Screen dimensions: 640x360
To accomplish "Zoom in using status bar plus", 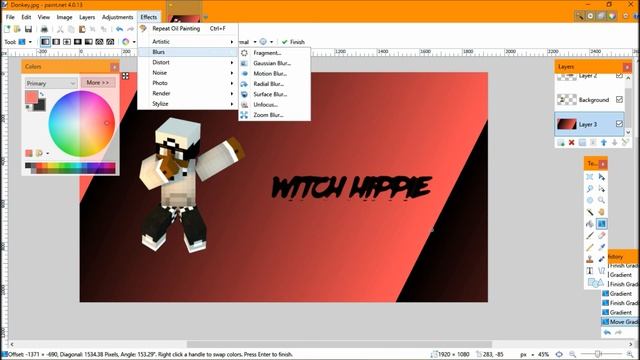I will coord(630,354).
